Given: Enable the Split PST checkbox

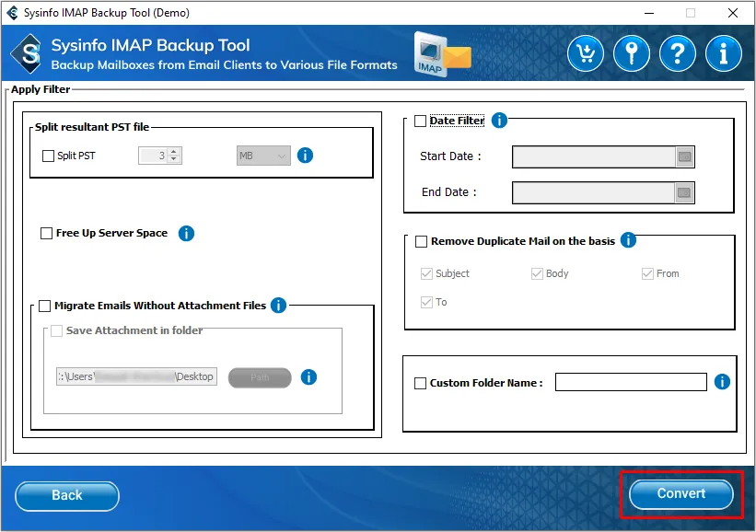Looking at the screenshot, I should [49, 156].
